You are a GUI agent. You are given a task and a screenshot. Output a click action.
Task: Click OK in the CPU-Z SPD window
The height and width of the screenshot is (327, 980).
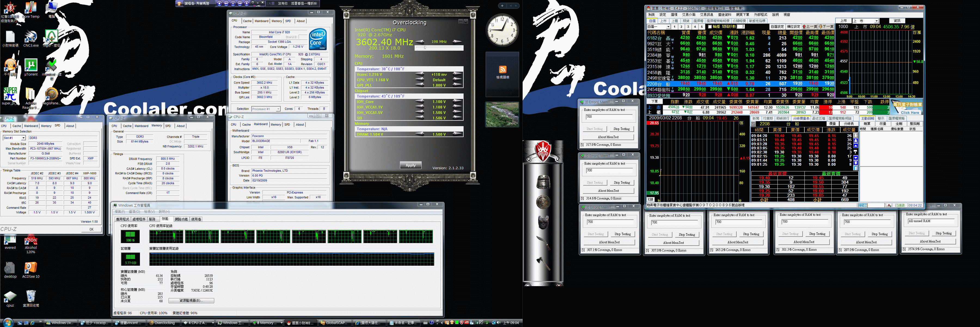pos(91,229)
